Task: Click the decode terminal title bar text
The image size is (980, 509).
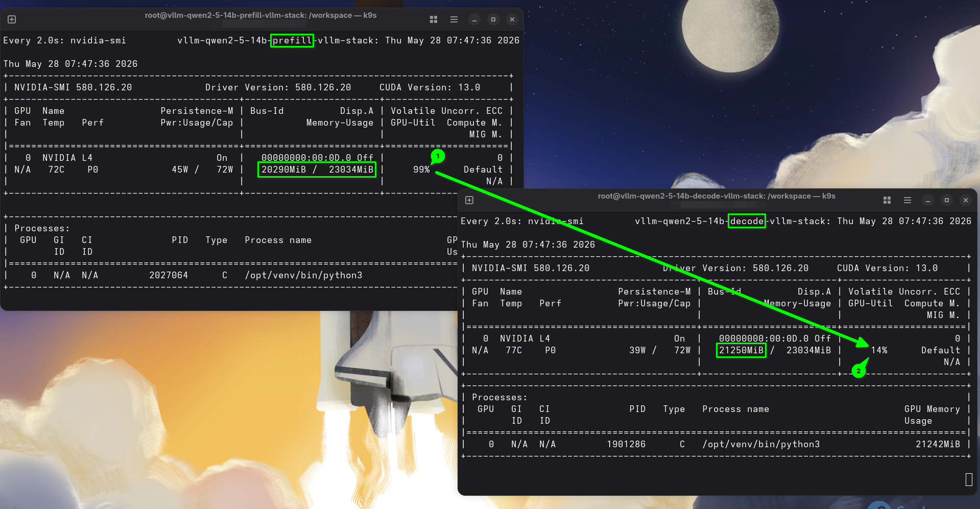Action: pyautogui.click(x=716, y=196)
